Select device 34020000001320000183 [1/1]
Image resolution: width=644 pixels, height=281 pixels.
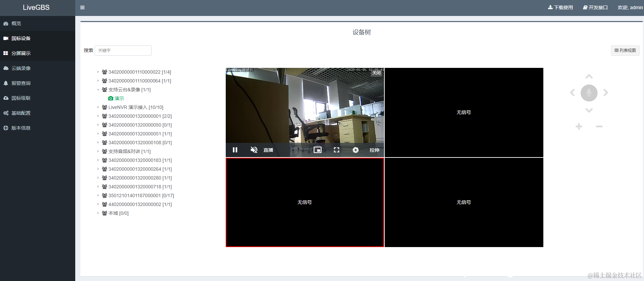point(140,160)
